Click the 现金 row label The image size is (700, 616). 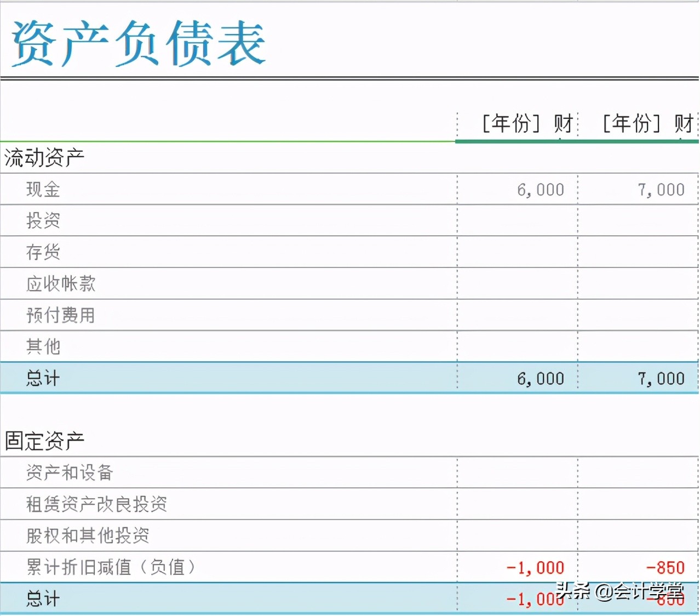(42, 189)
